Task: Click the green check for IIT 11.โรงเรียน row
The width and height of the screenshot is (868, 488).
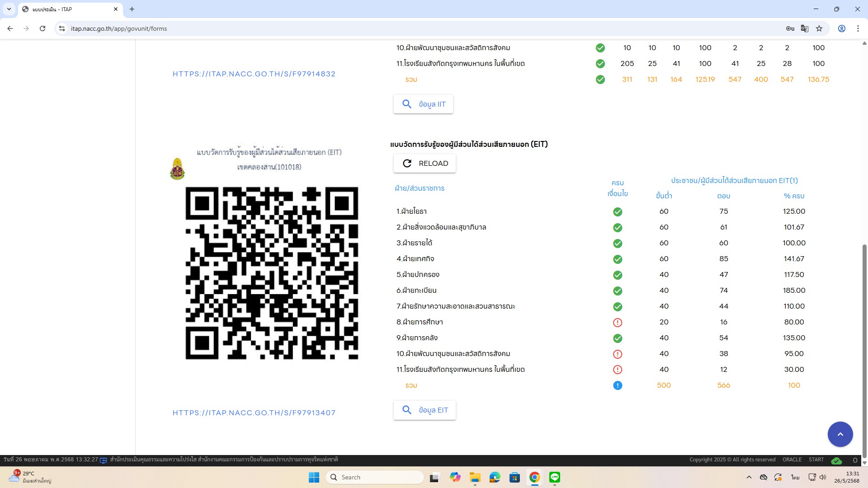Action: [600, 64]
